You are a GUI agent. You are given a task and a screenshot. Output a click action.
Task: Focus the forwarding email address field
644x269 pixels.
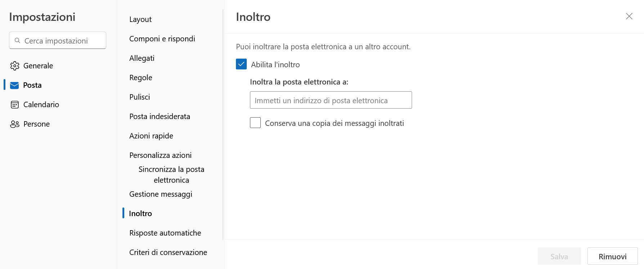(331, 100)
